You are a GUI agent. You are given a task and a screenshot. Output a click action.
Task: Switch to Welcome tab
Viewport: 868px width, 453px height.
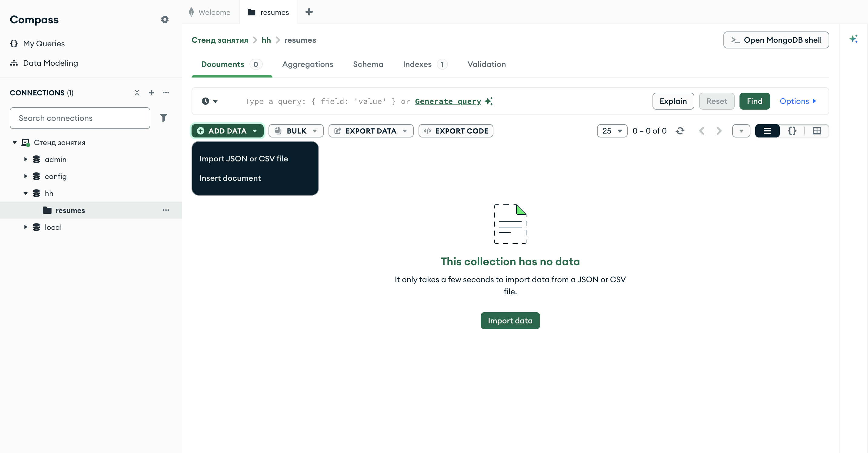(x=210, y=12)
